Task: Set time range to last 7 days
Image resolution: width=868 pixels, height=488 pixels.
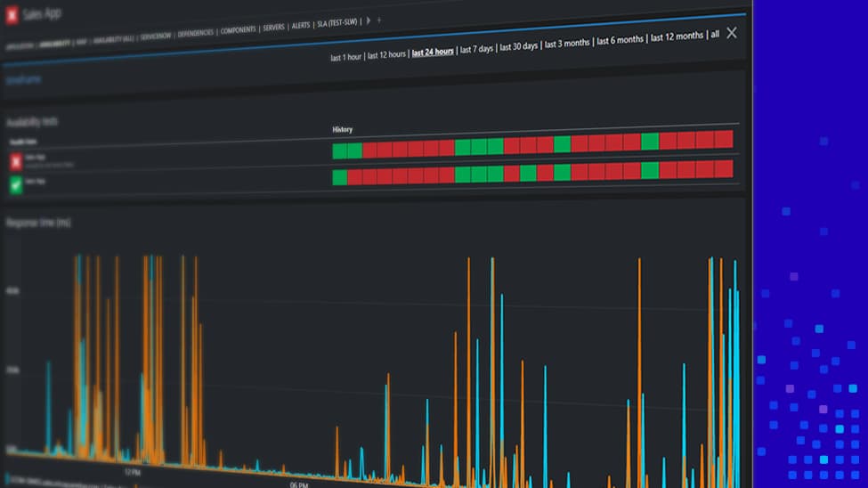Action: 476,49
